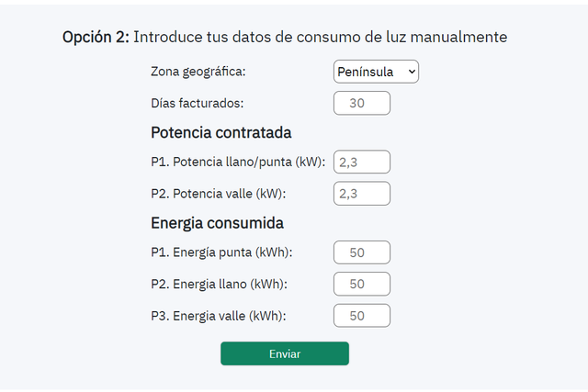Focus the Días facturados input field
Image resolution: width=588 pixels, height=392 pixels.
point(361,103)
